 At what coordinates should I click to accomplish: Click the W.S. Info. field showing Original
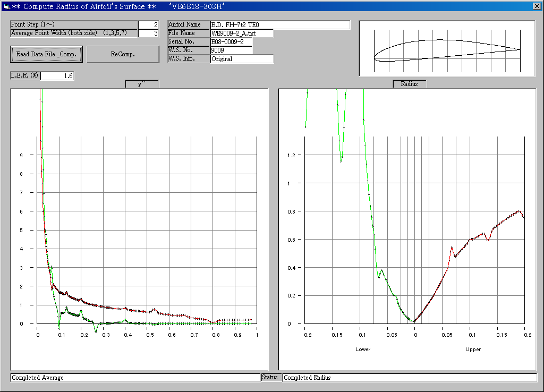click(242, 59)
